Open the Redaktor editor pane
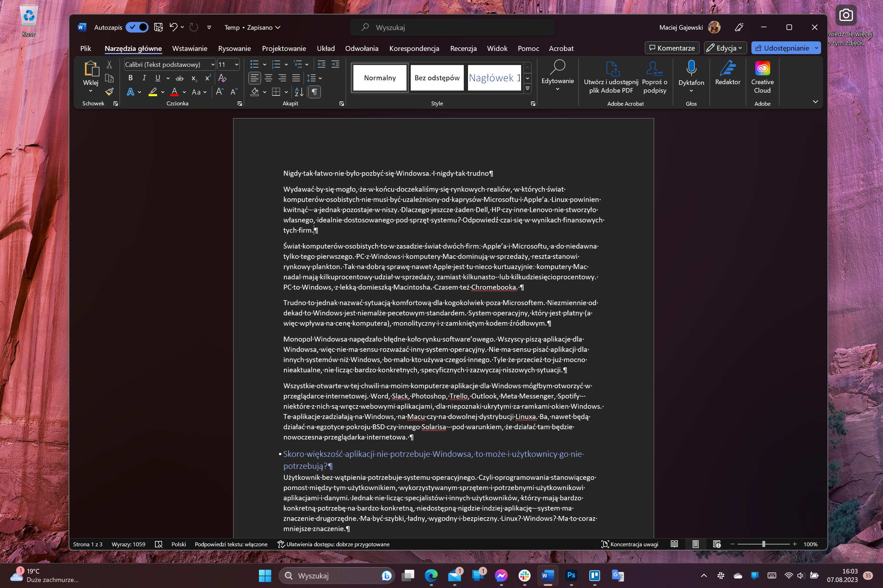 727,73
